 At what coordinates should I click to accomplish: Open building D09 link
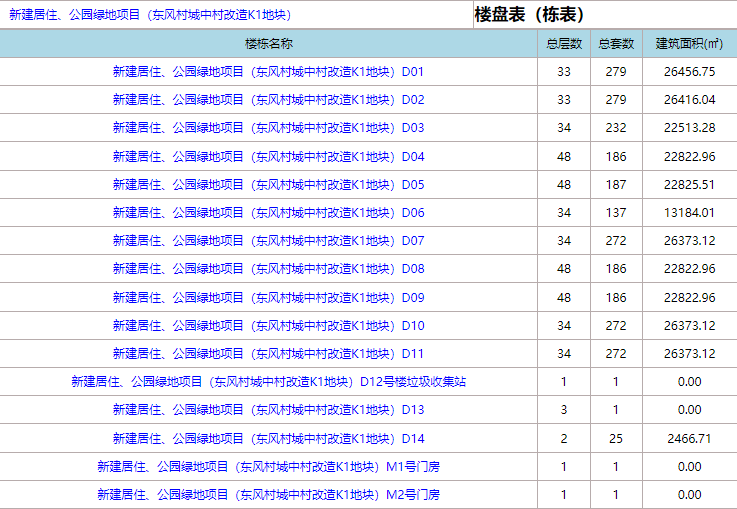coord(268,298)
